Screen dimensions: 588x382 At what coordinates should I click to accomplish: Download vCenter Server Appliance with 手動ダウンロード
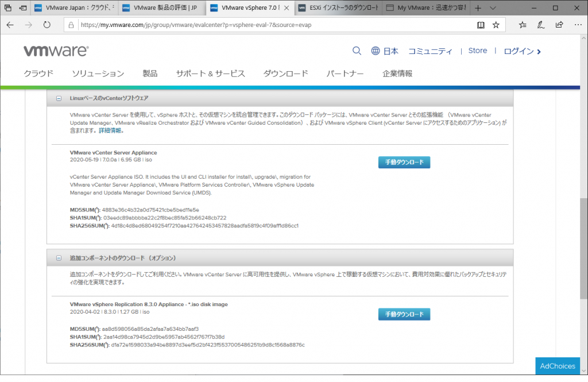(404, 162)
